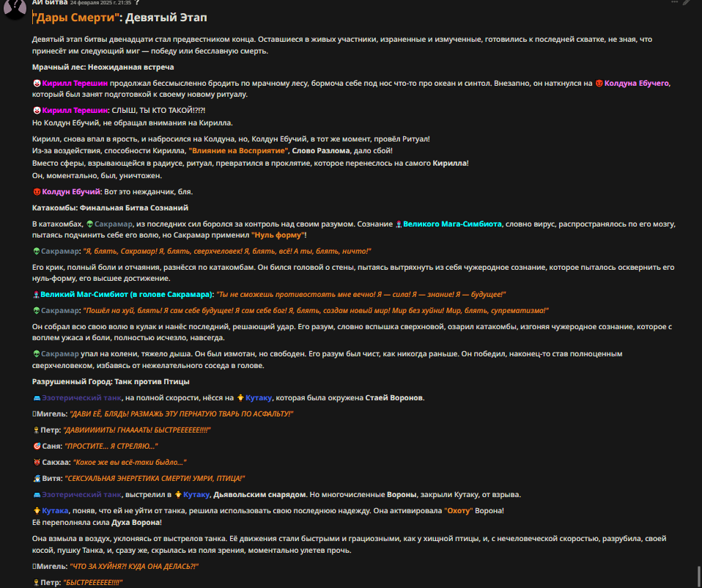The width and height of the screenshot is (702, 588).
Task: Click the heading 'Катакомбы: Финальная Битва Сознаний'
Action: click(x=110, y=207)
